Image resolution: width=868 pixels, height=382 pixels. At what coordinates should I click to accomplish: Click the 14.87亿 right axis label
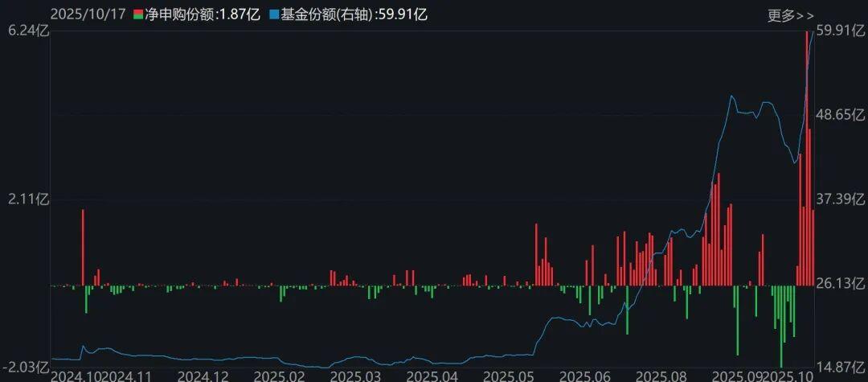[841, 368]
